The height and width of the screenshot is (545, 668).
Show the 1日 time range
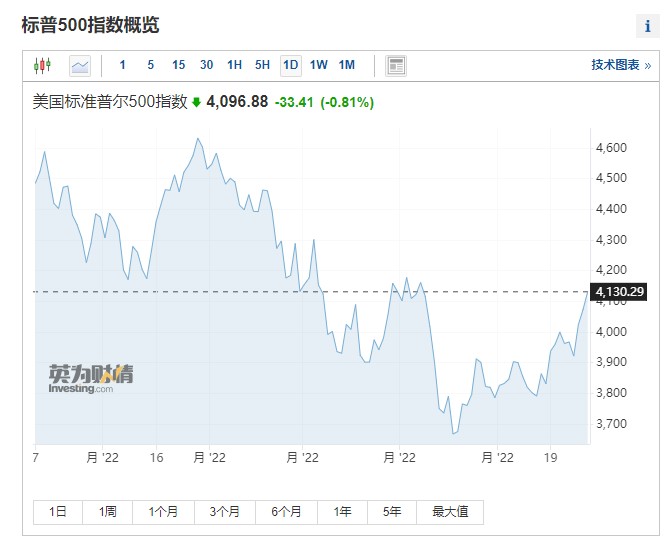pyautogui.click(x=58, y=512)
